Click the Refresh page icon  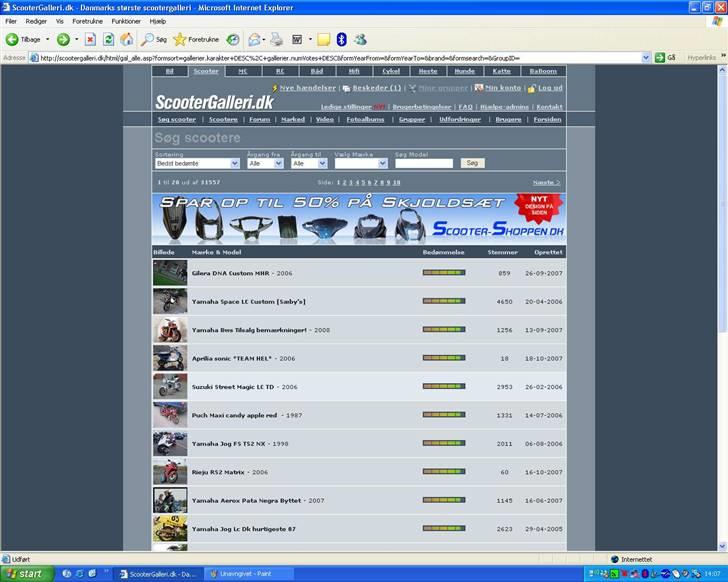108,40
